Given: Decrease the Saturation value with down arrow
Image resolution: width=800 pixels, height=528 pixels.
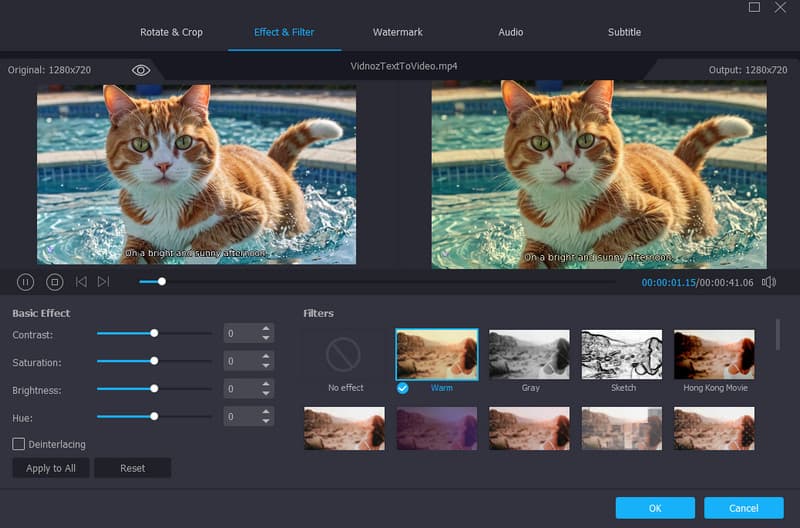Looking at the screenshot, I should point(266,366).
